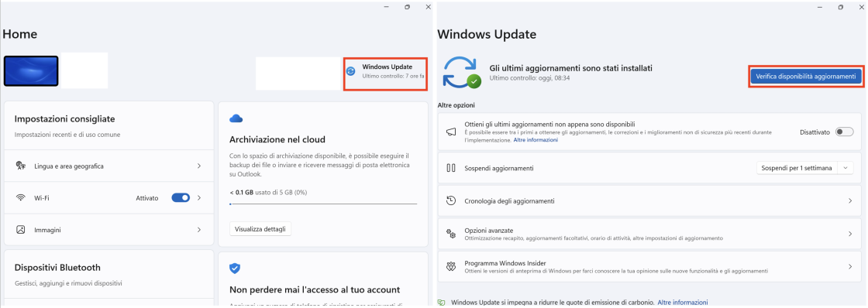Restore the Windows Update window size
The height and width of the screenshot is (308, 868).
pyautogui.click(x=840, y=7)
